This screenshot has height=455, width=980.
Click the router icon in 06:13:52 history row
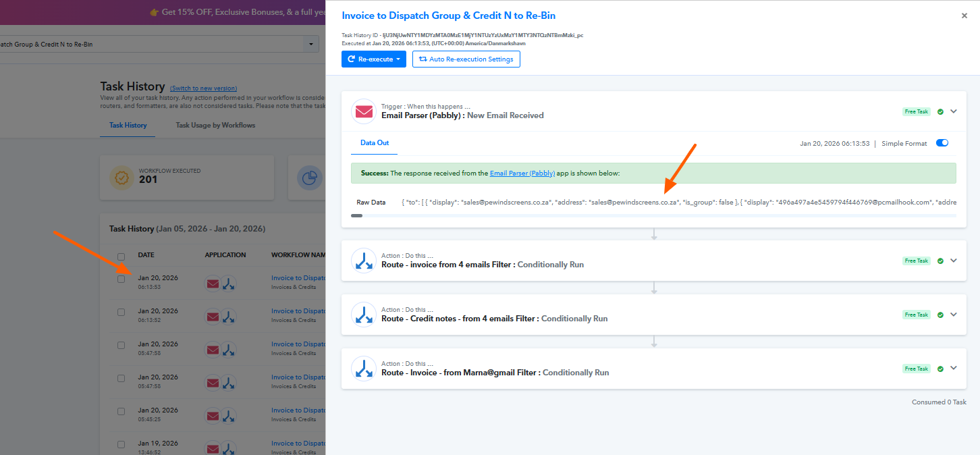(x=229, y=316)
